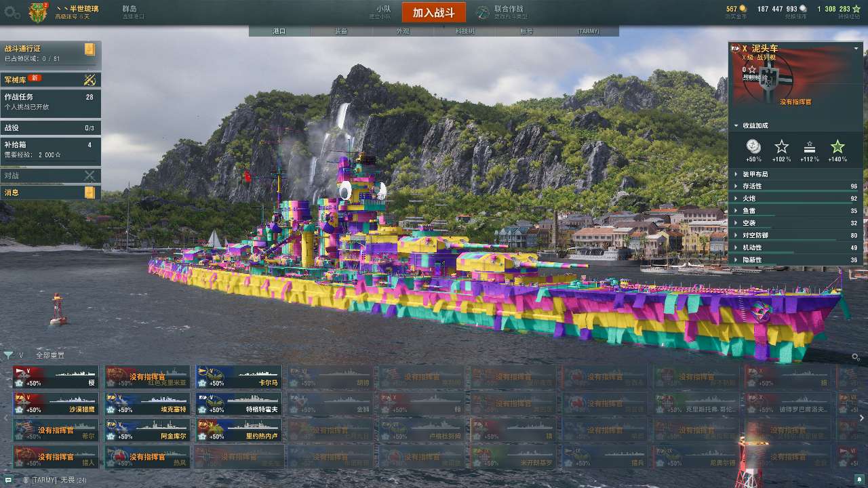Switch to the 港口 tab

(279, 31)
